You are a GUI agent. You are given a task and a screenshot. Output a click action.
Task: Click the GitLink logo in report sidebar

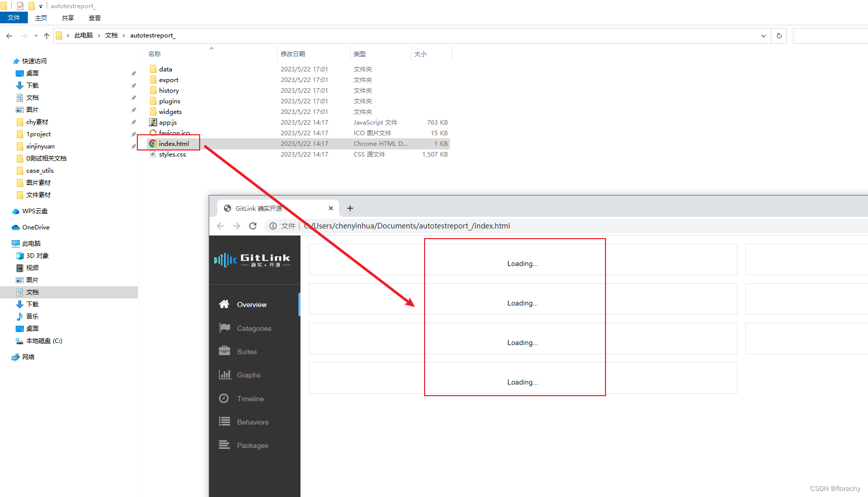[252, 260]
